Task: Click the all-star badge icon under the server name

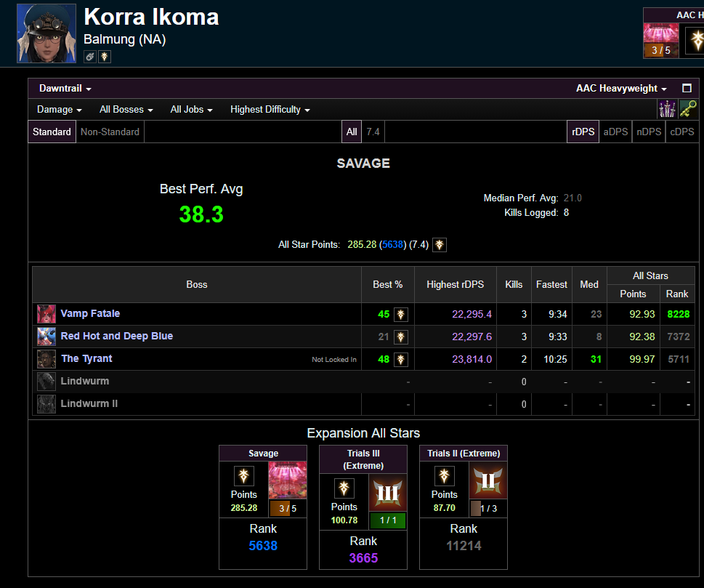Action: 105,57
